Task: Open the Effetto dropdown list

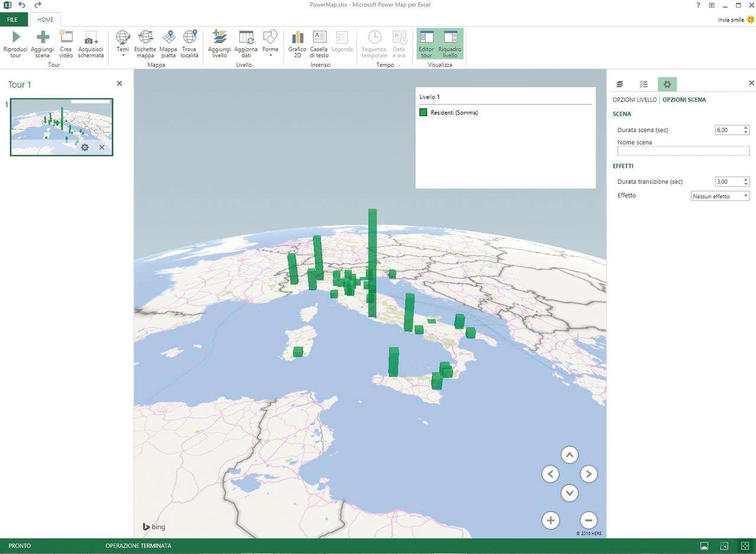Action: [x=720, y=196]
